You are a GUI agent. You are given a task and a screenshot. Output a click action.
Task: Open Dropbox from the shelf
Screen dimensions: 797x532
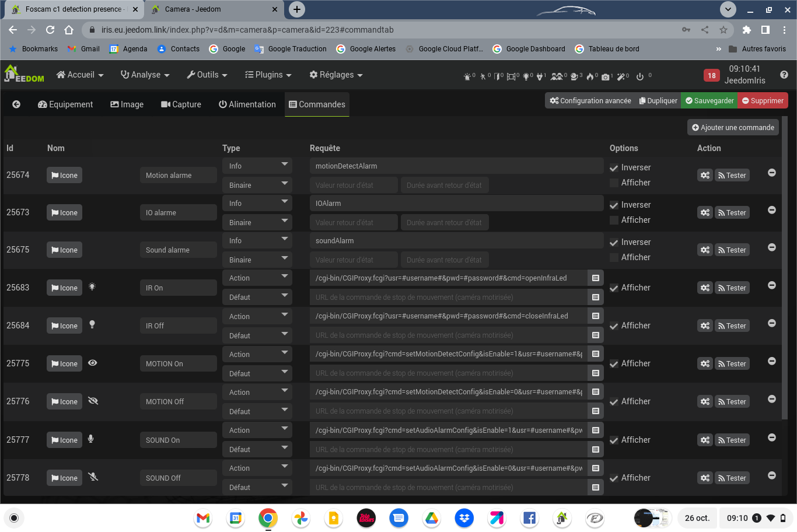464,518
